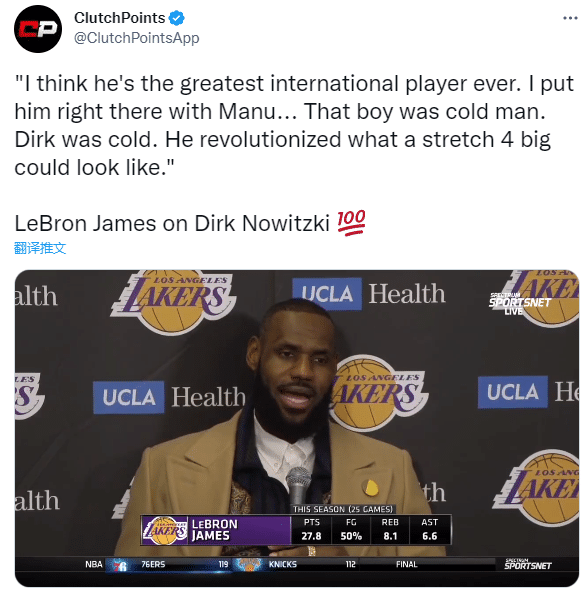Screen dimensions: 582x589
Task: Click the Knicks team logo in the score ticker
Action: coord(248,564)
